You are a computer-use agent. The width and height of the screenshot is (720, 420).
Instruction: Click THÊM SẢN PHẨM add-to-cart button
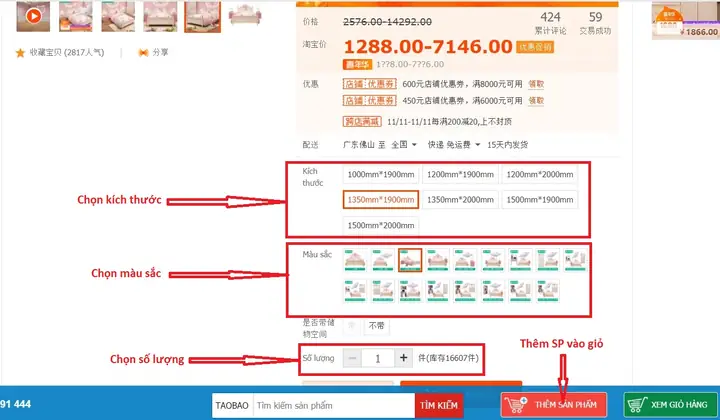pos(554,405)
